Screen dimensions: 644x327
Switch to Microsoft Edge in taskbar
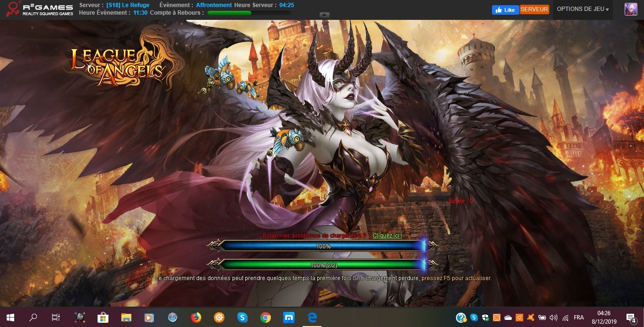(312, 318)
